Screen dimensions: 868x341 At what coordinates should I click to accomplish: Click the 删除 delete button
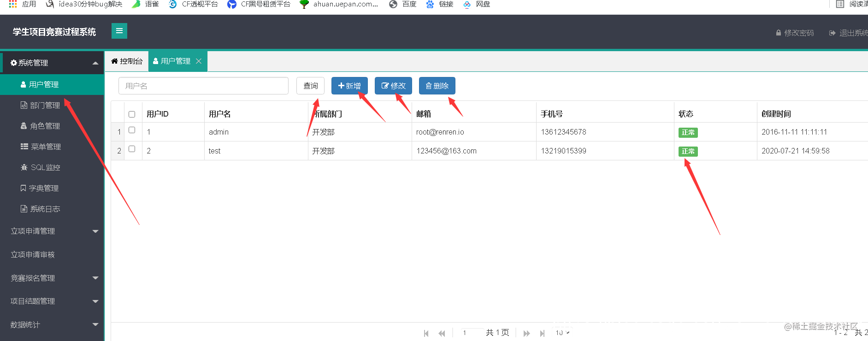tap(437, 86)
